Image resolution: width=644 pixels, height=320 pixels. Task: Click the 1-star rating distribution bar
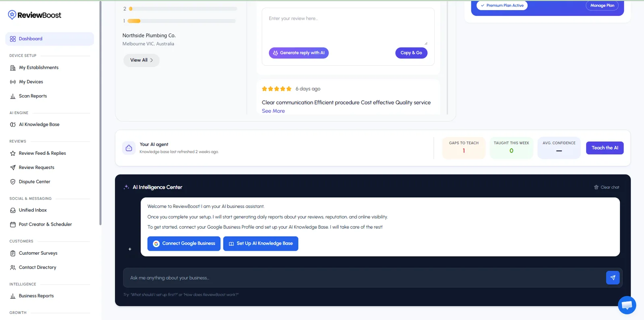click(182, 21)
